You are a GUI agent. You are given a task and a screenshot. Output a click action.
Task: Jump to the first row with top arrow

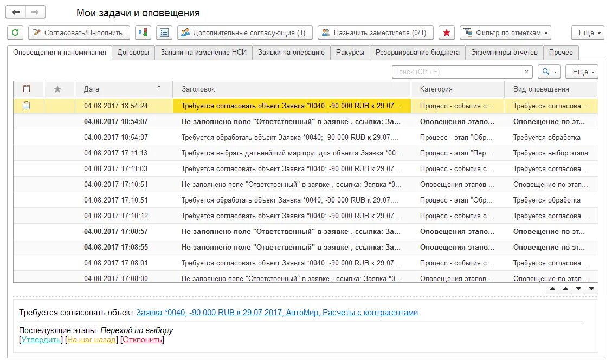[552, 288]
